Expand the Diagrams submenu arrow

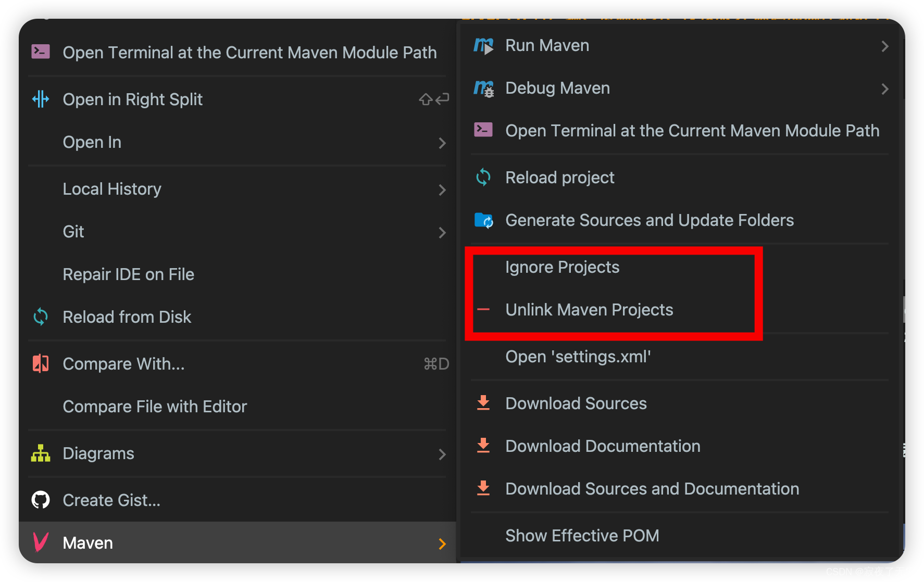(x=442, y=454)
